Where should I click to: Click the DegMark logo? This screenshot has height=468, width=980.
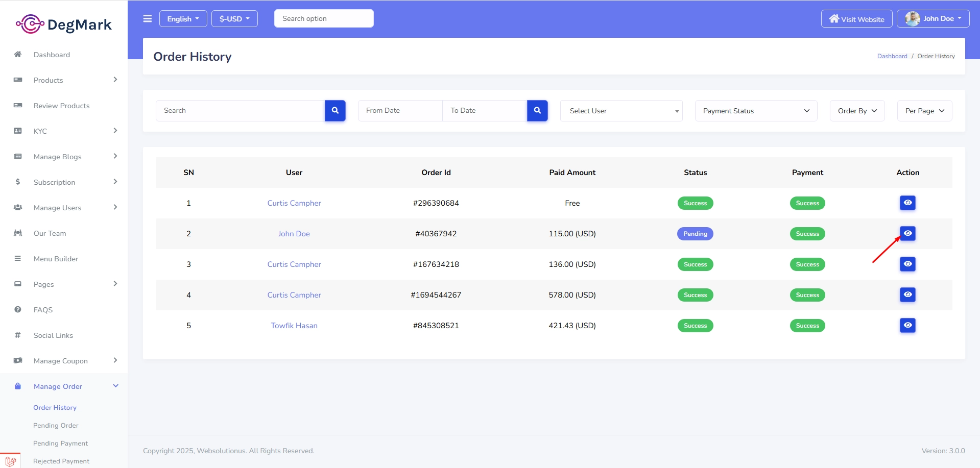(64, 24)
